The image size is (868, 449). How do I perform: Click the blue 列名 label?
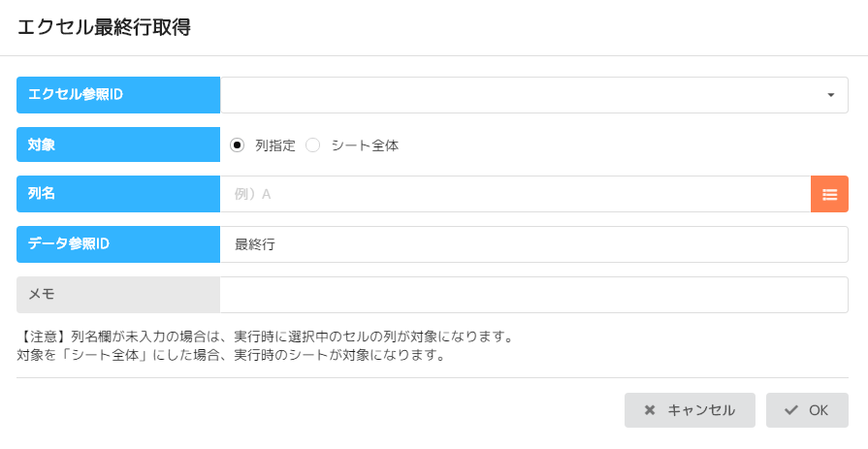click(x=118, y=194)
